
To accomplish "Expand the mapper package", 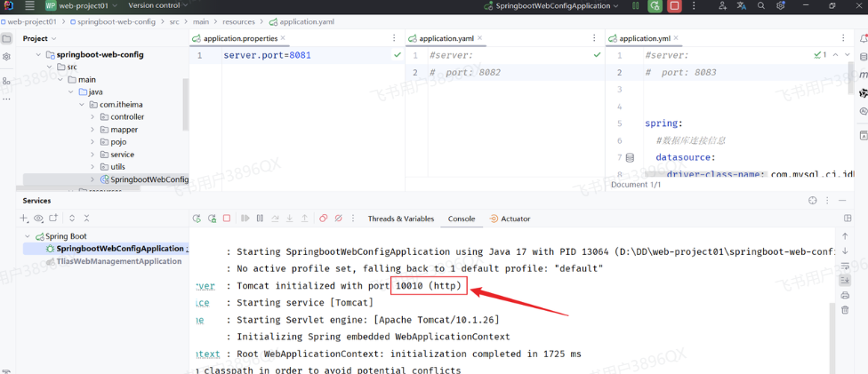I will pyautogui.click(x=92, y=130).
